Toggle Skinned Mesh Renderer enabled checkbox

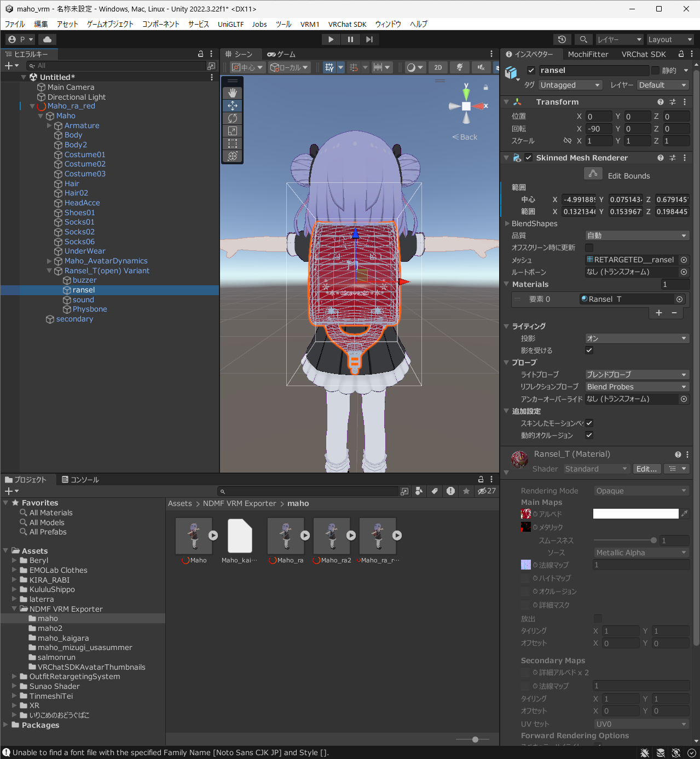(528, 158)
